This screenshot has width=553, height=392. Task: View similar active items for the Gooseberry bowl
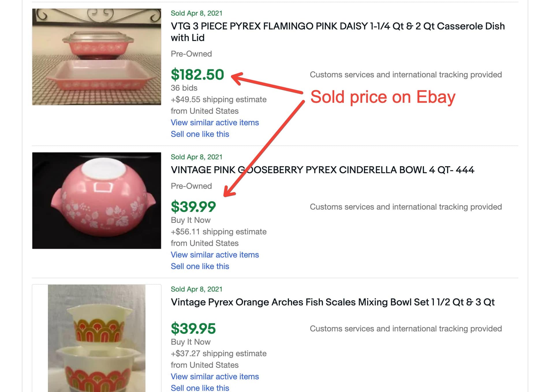point(215,255)
